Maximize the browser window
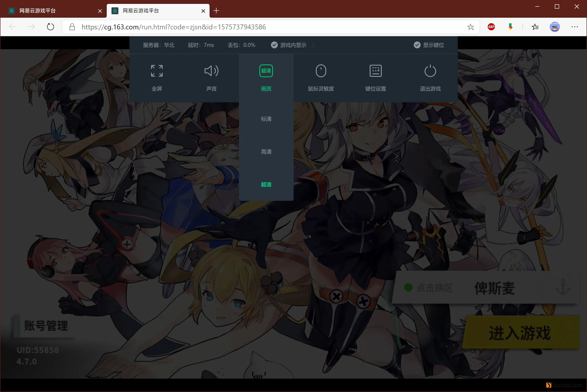 pyautogui.click(x=557, y=6)
